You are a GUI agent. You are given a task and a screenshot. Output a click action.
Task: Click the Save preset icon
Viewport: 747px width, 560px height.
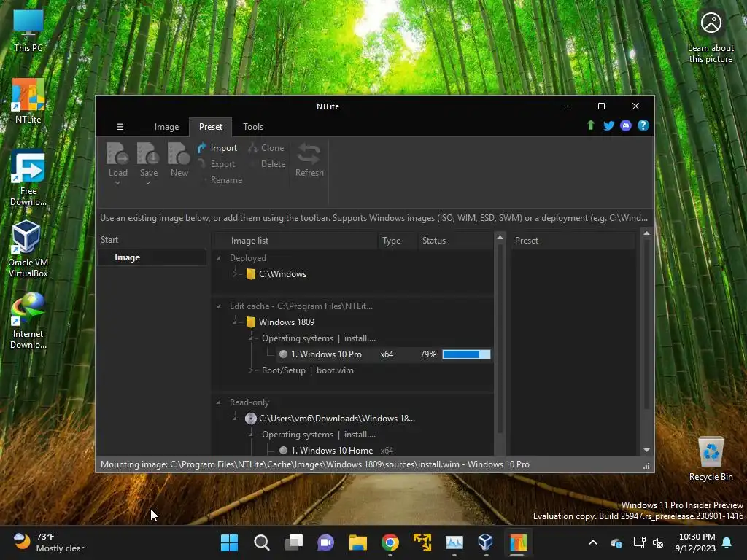point(148,154)
